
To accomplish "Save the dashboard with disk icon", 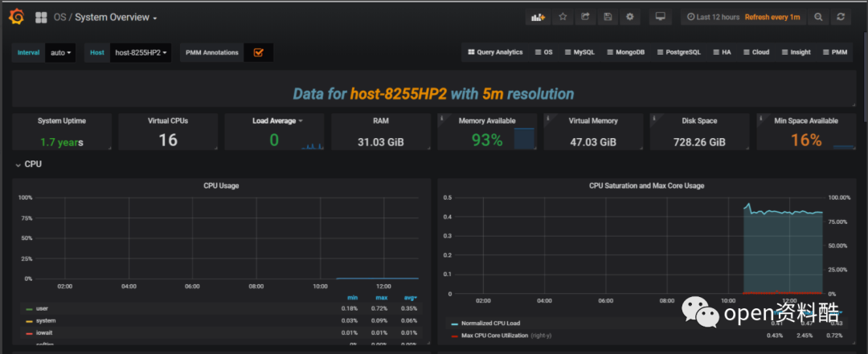I will pos(608,17).
